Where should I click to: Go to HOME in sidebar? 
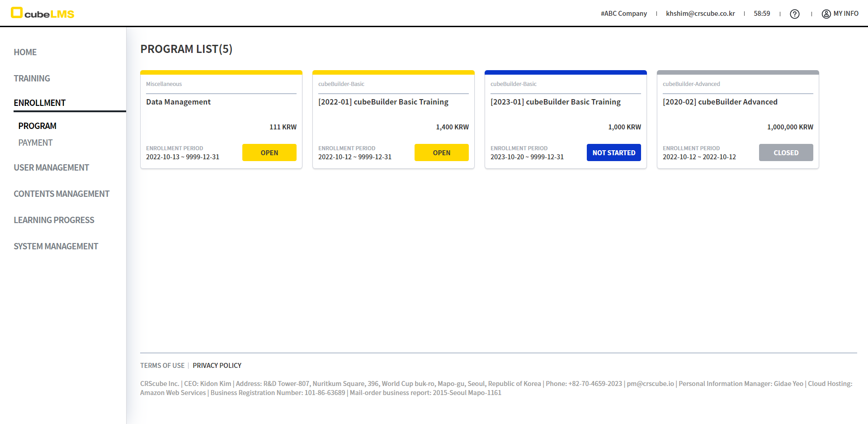pyautogui.click(x=25, y=52)
